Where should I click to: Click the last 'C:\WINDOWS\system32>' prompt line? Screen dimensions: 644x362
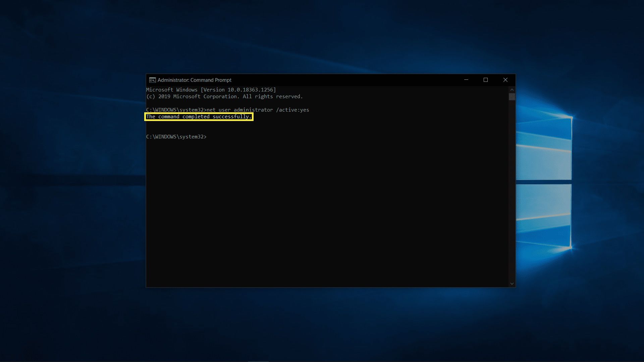click(176, 137)
